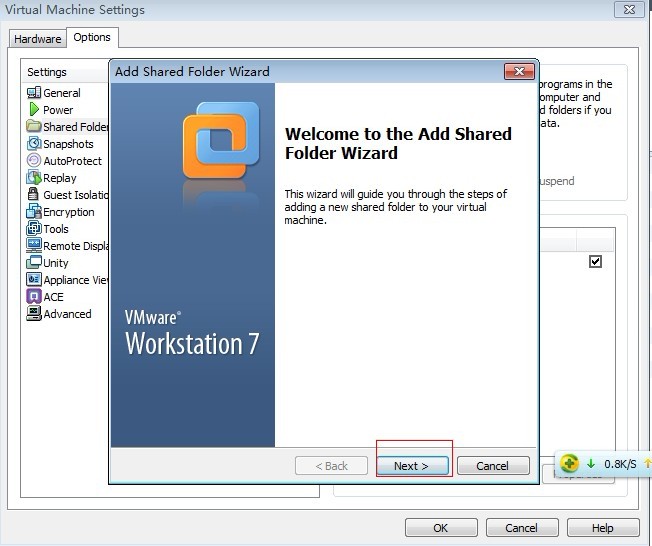Select AutoProtect in settings list
The height and width of the screenshot is (546, 652).
(72, 161)
